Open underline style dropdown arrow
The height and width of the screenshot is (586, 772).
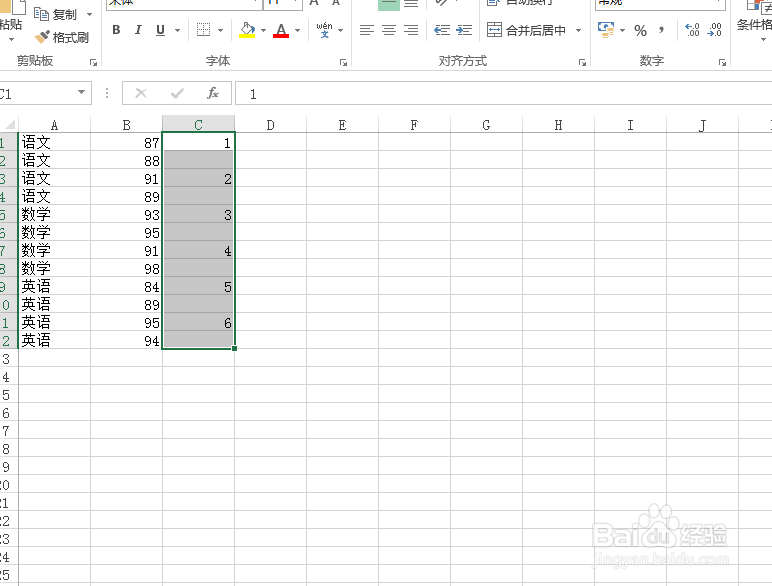[x=177, y=31]
